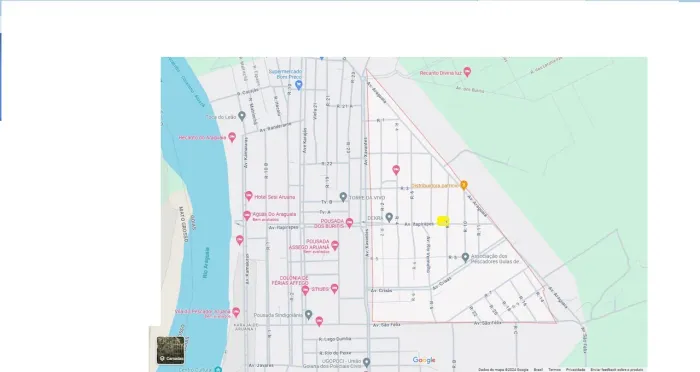The image size is (700, 372).
Task: Select the Toca do Leão gray pin
Action: click(x=242, y=116)
